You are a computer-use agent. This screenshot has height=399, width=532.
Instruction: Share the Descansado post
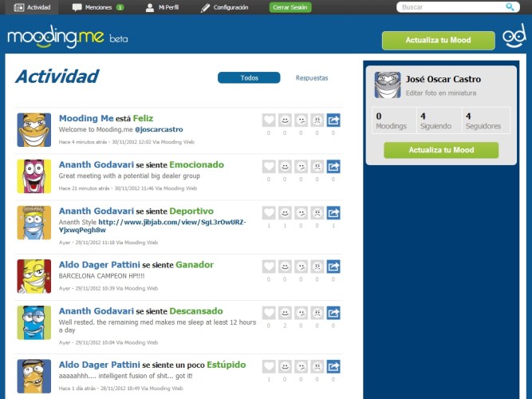click(x=333, y=313)
